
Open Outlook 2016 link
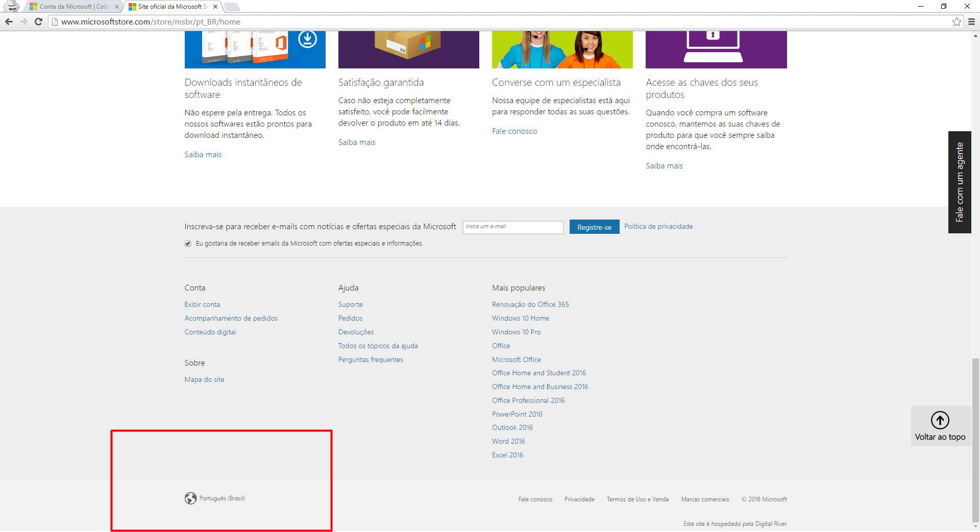(x=512, y=427)
